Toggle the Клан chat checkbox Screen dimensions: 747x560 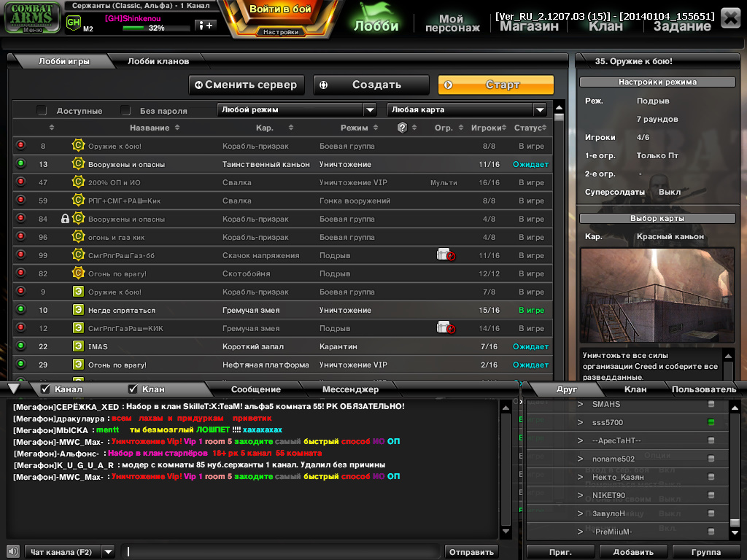133,389
